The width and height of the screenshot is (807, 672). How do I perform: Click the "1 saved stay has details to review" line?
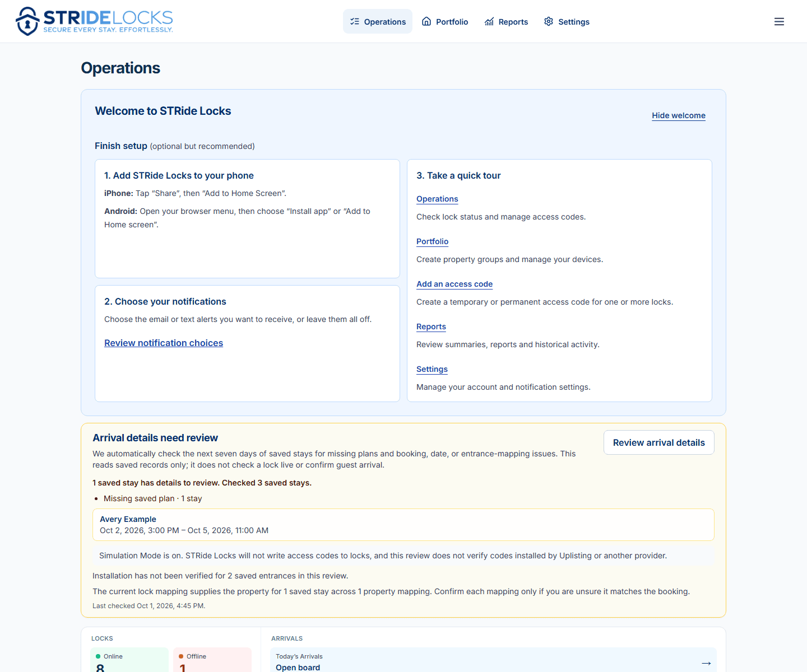pyautogui.click(x=202, y=483)
